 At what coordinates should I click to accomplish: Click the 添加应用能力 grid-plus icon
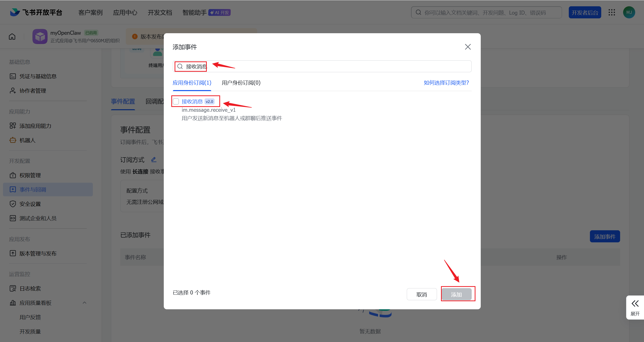pos(13,126)
